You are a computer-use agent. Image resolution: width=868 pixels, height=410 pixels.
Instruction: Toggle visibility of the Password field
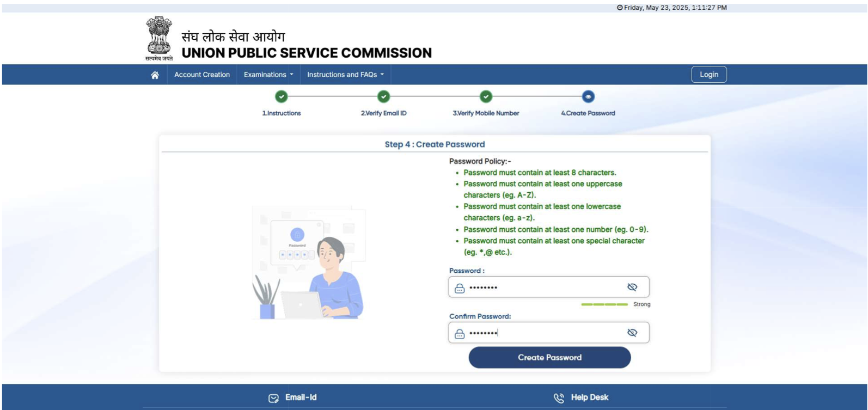click(632, 287)
